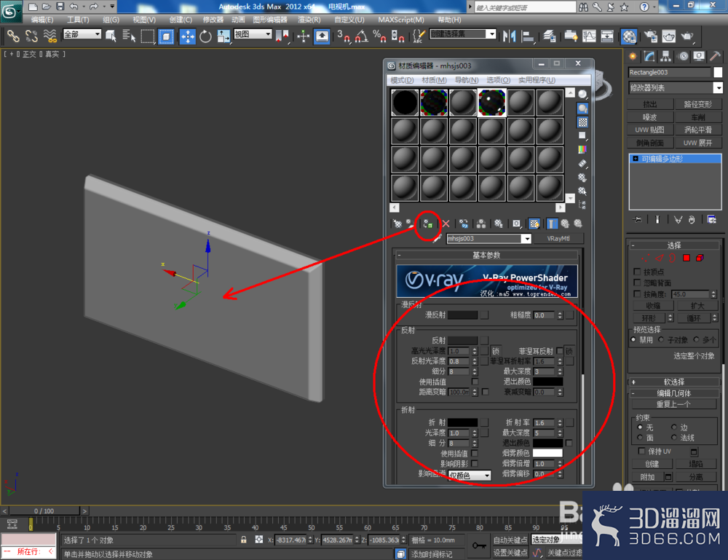The height and width of the screenshot is (560, 728).
Task: Click the 漫反射 color swatch
Action: pyautogui.click(x=462, y=315)
